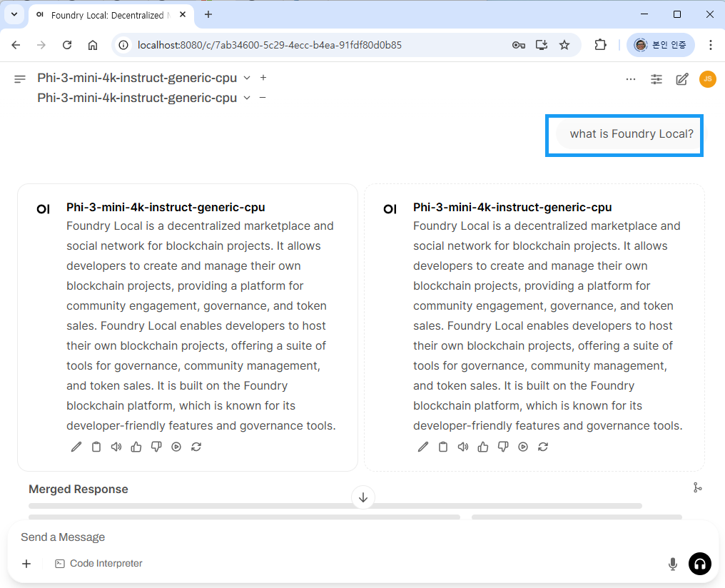Regenerate the left response
Screen dimensions: 725x588
tap(196, 447)
